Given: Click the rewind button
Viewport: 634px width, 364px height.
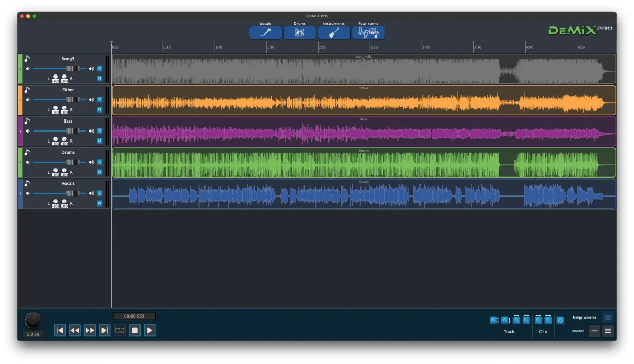Looking at the screenshot, I should point(74,330).
